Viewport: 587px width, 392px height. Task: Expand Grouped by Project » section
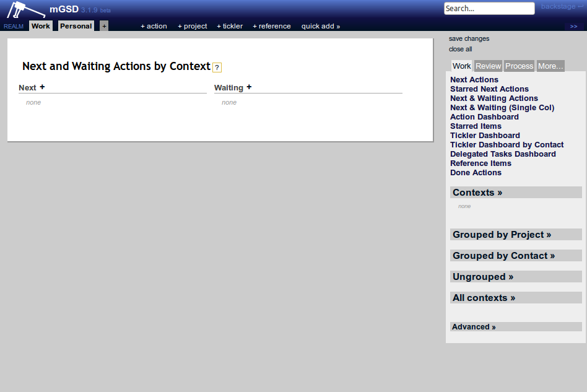pyautogui.click(x=516, y=235)
